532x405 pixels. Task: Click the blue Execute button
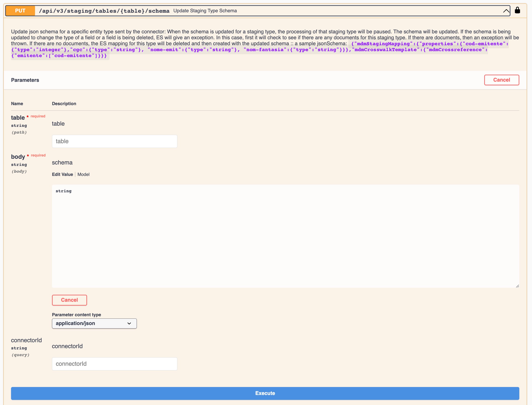coord(265,393)
